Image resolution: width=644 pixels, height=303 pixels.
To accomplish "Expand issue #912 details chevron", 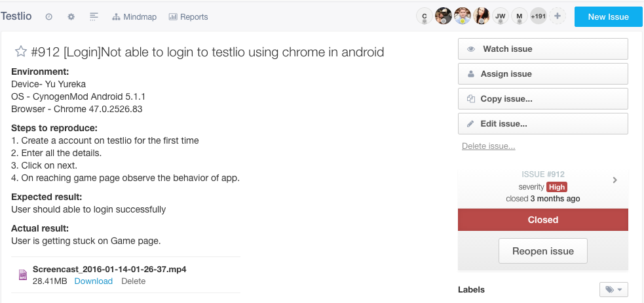I will 615,180.
